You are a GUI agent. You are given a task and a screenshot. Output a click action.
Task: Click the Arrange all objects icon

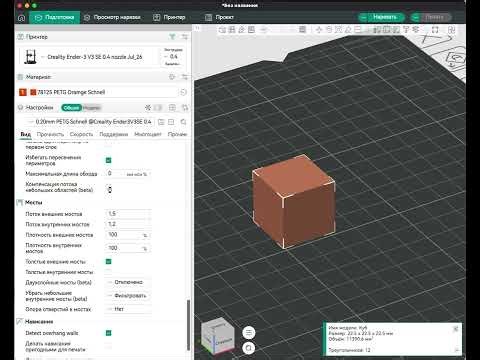[x=251, y=30]
